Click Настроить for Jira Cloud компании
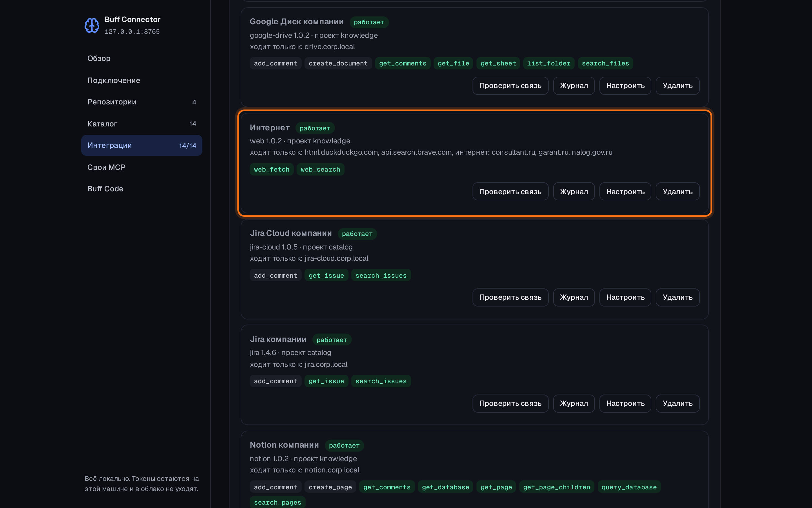Screen dimensions: 812x508 pyautogui.click(x=625, y=297)
